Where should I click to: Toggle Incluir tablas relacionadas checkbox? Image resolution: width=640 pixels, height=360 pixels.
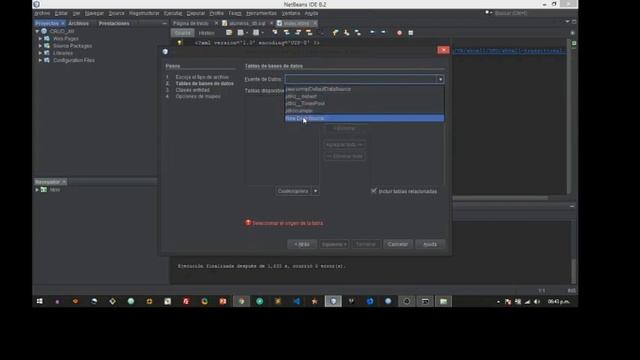point(374,191)
